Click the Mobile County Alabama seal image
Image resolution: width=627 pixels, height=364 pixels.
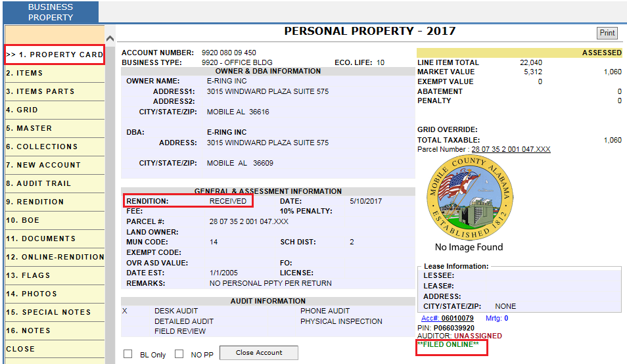click(470, 198)
